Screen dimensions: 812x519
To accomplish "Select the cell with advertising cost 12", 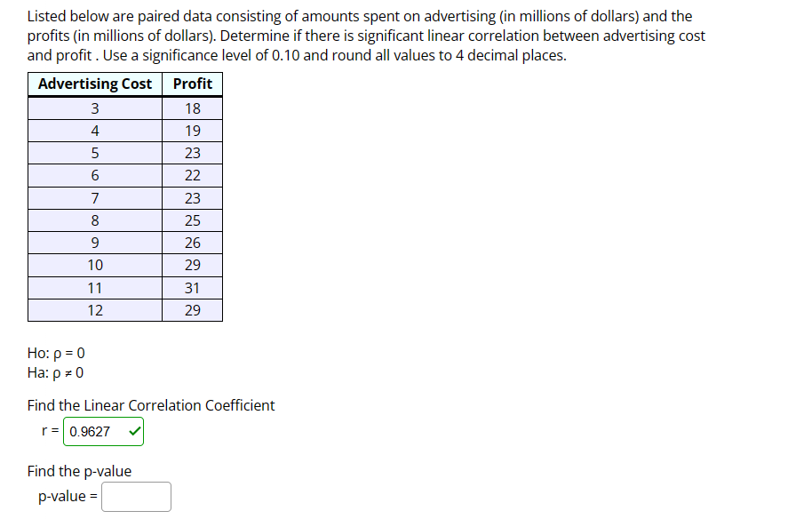I will point(94,309).
